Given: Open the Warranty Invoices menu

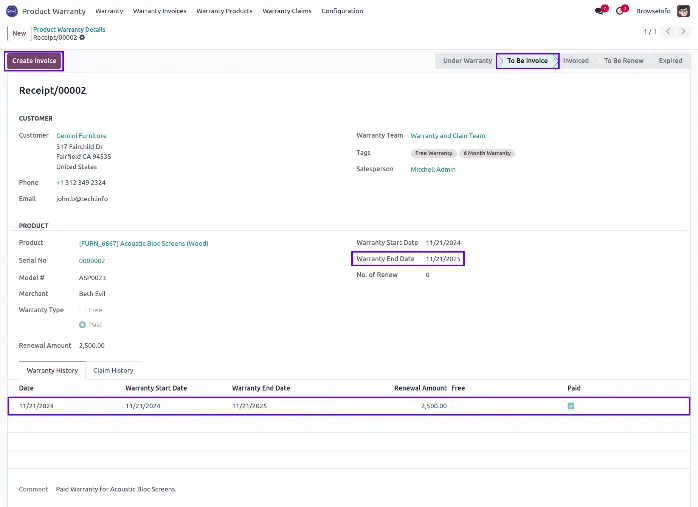Looking at the screenshot, I should pyautogui.click(x=160, y=10).
